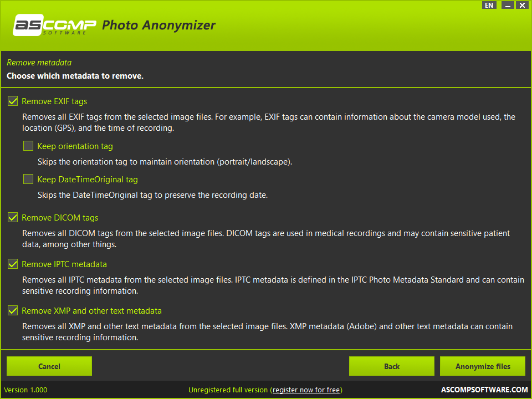Start the Anonymize files action
Screen dimensions: 532x399
pyautogui.click(x=483, y=366)
